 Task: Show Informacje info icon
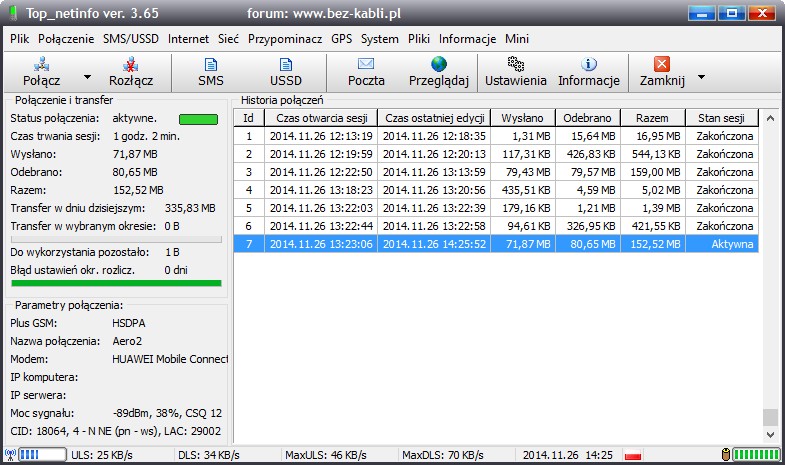pos(589,65)
